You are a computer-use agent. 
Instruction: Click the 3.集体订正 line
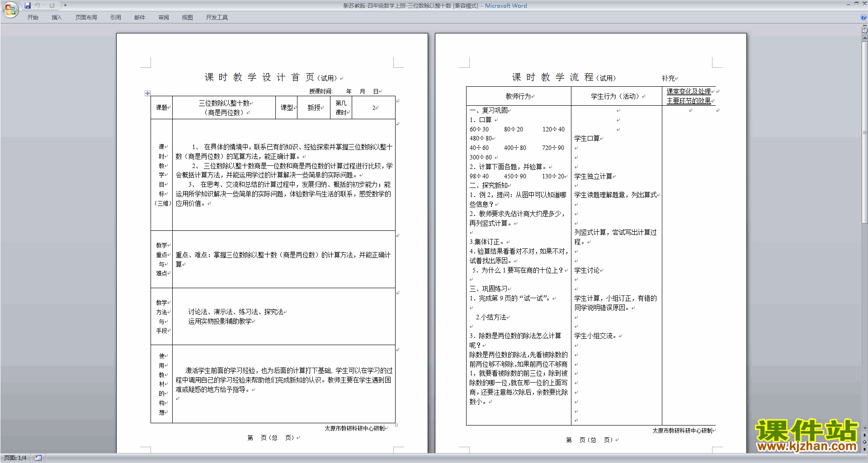[x=487, y=242]
